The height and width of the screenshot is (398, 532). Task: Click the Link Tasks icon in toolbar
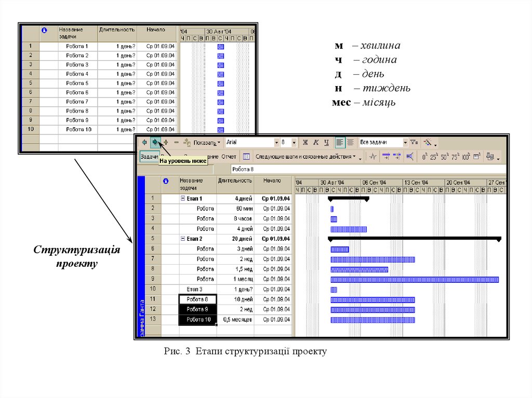[387, 156]
